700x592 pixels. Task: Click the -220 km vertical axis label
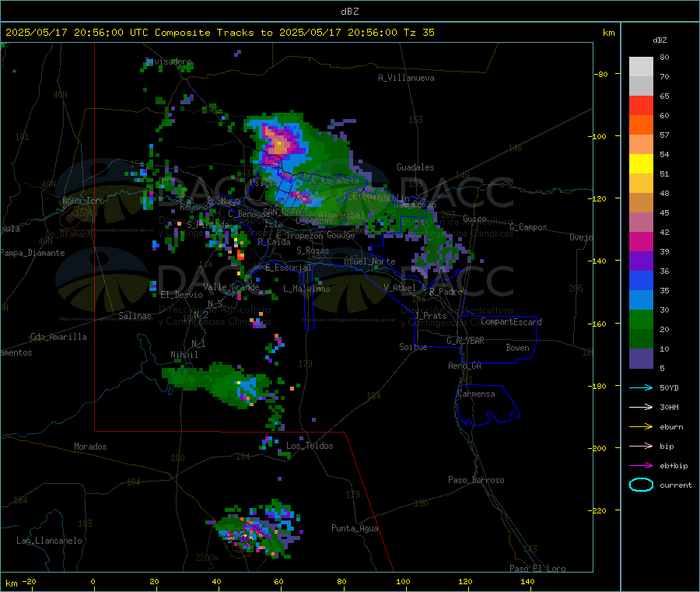(x=599, y=510)
